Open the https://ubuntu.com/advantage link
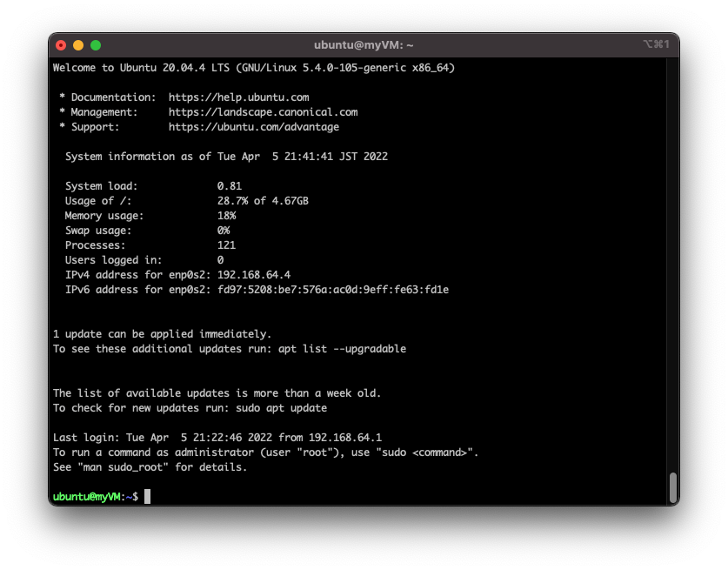The image size is (728, 570). click(x=253, y=127)
